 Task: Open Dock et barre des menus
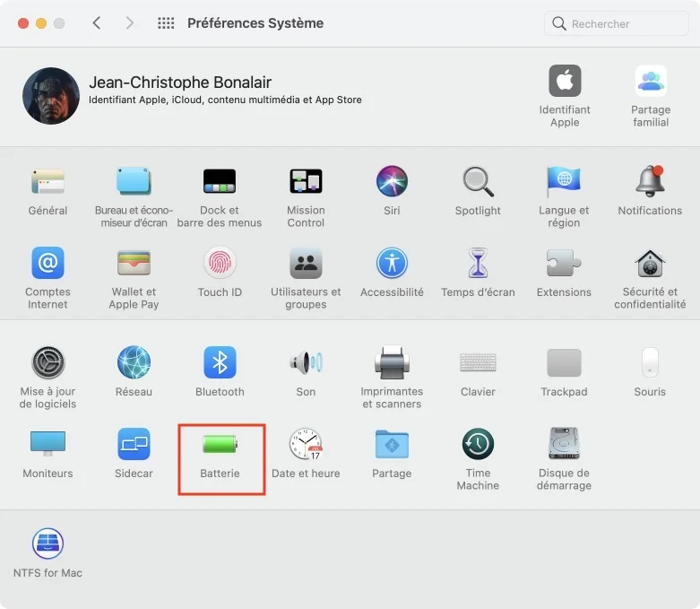point(220,181)
